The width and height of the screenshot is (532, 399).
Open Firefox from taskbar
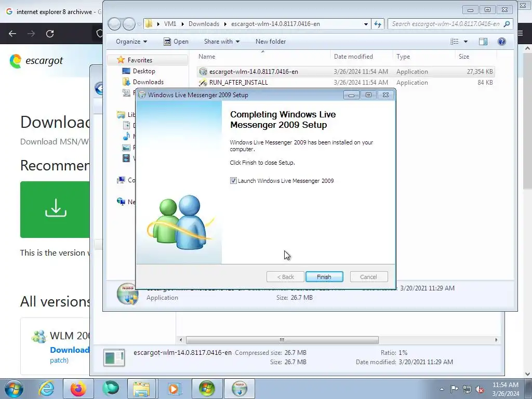(x=78, y=389)
